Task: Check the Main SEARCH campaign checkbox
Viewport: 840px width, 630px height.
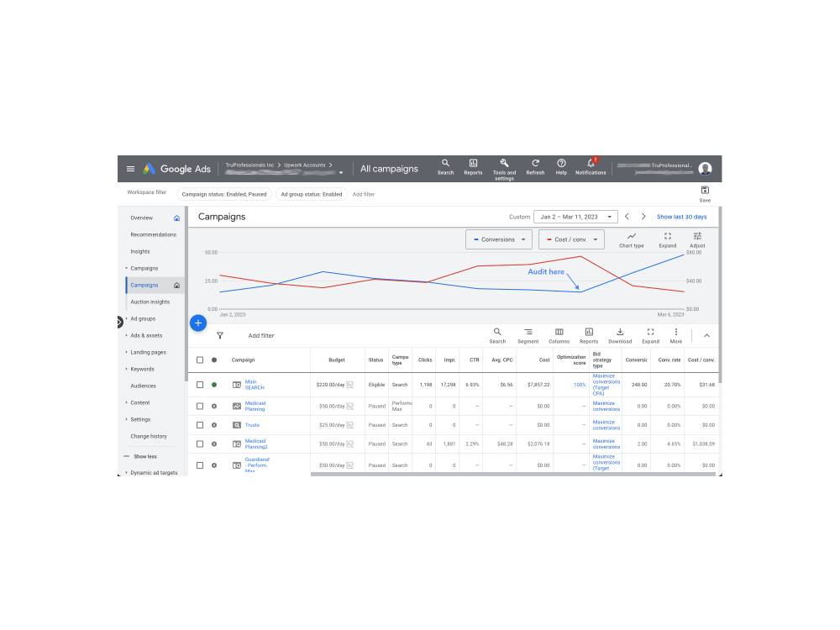Action: tap(200, 385)
